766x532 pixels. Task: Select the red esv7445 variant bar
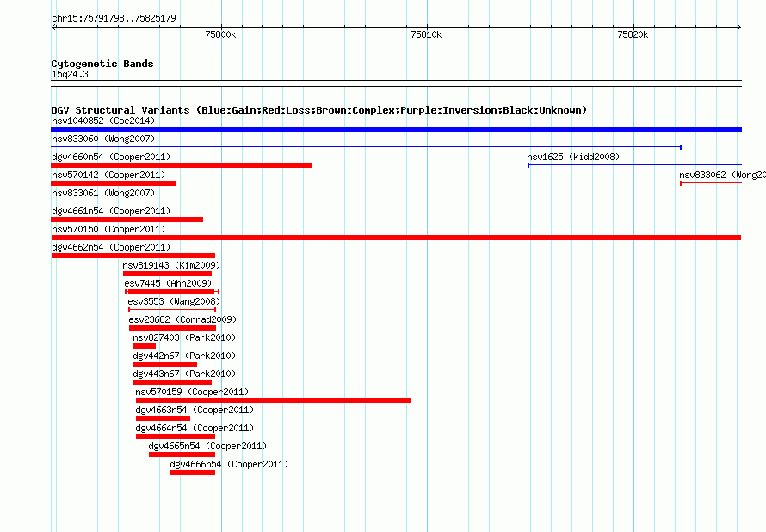[172, 292]
